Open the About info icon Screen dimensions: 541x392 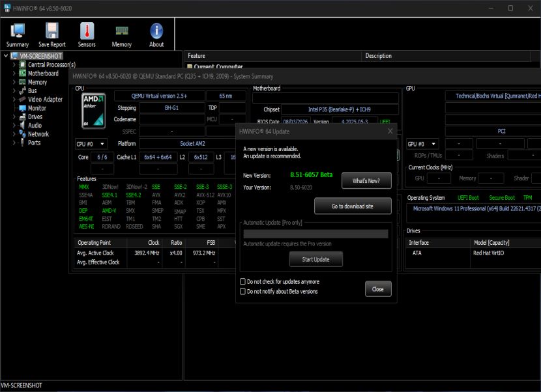[x=156, y=31]
